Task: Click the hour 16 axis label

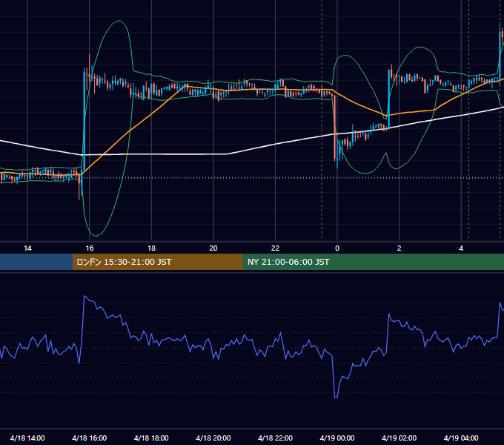Action: pos(90,248)
